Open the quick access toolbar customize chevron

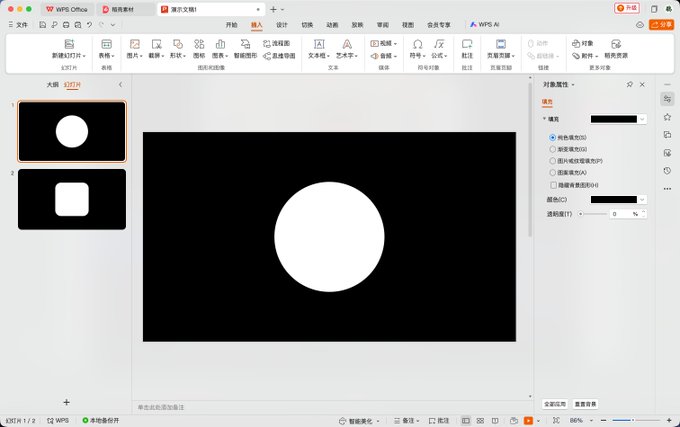click(x=113, y=25)
